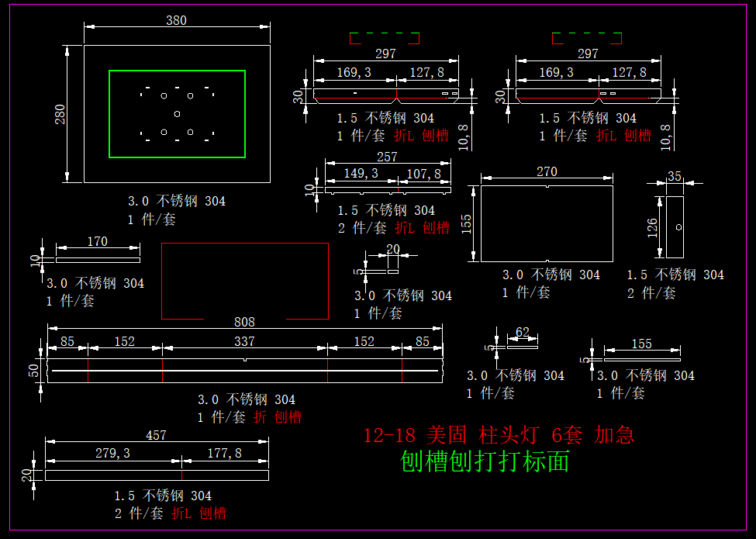Click the 126 height dimension text

653,226
